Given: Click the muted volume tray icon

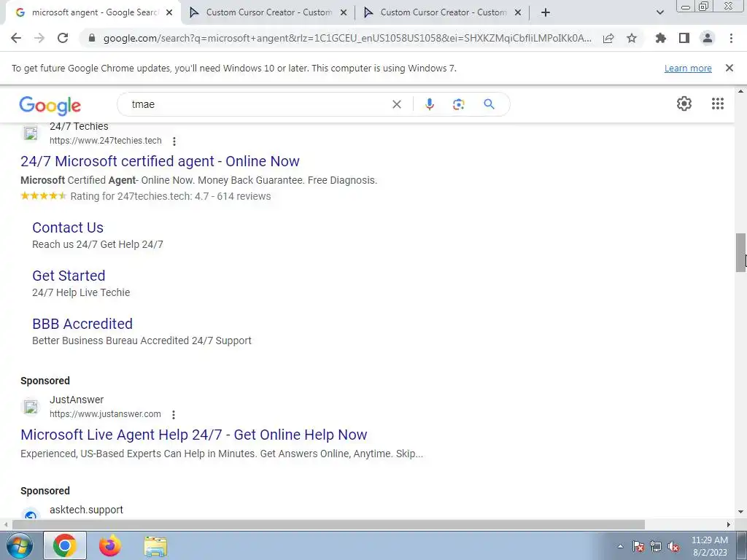Looking at the screenshot, I should [x=673, y=546].
